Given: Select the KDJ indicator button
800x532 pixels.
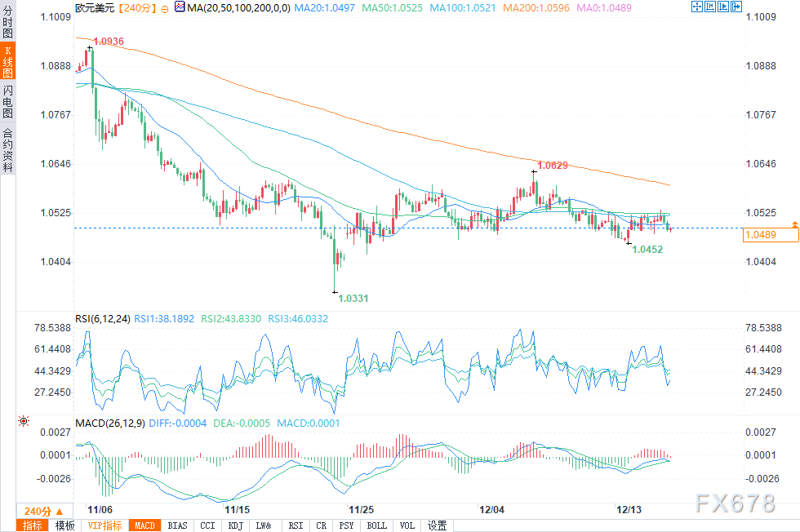Looking at the screenshot, I should 236,525.
